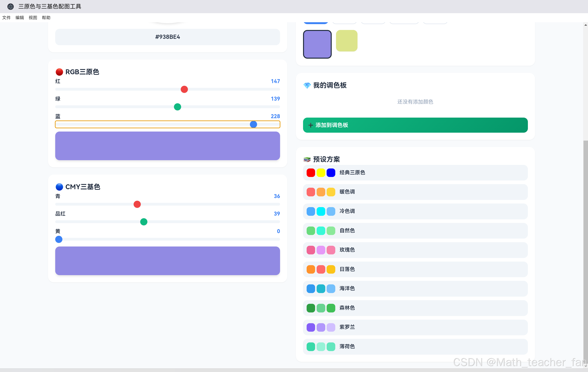Click the magenta value 39
Viewport: 588px width, 372px height.
point(277,214)
